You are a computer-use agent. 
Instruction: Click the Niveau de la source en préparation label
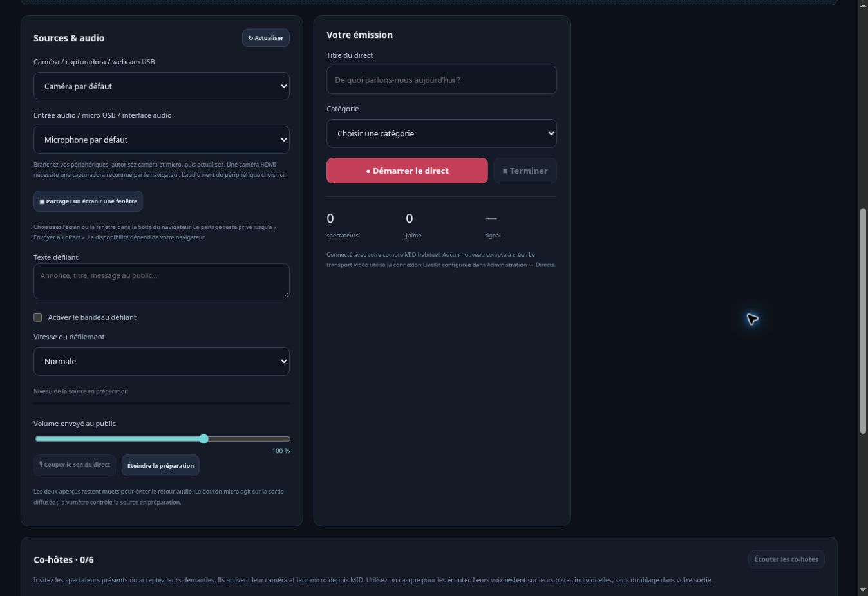[80, 391]
